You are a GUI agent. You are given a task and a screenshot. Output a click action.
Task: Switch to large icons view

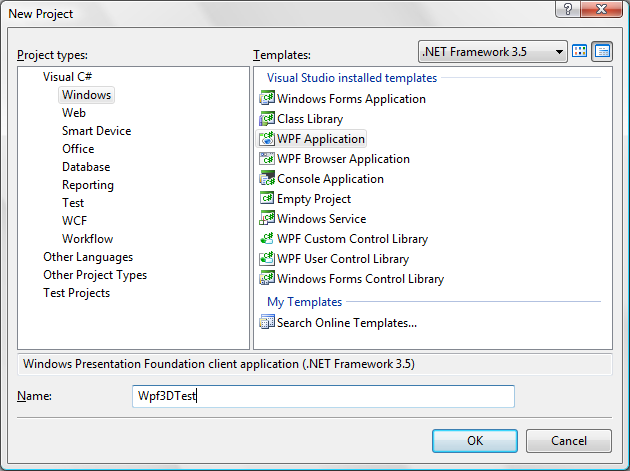(x=579, y=51)
